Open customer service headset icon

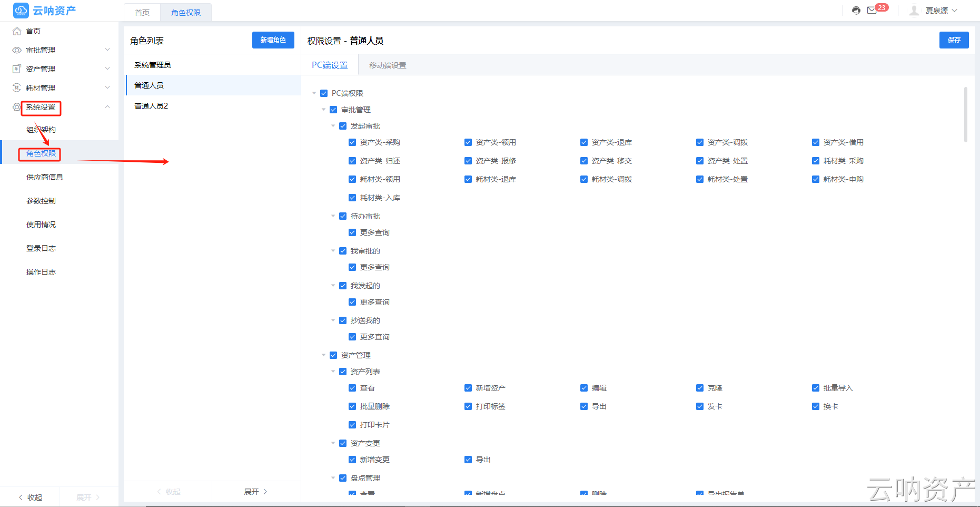pyautogui.click(x=856, y=11)
